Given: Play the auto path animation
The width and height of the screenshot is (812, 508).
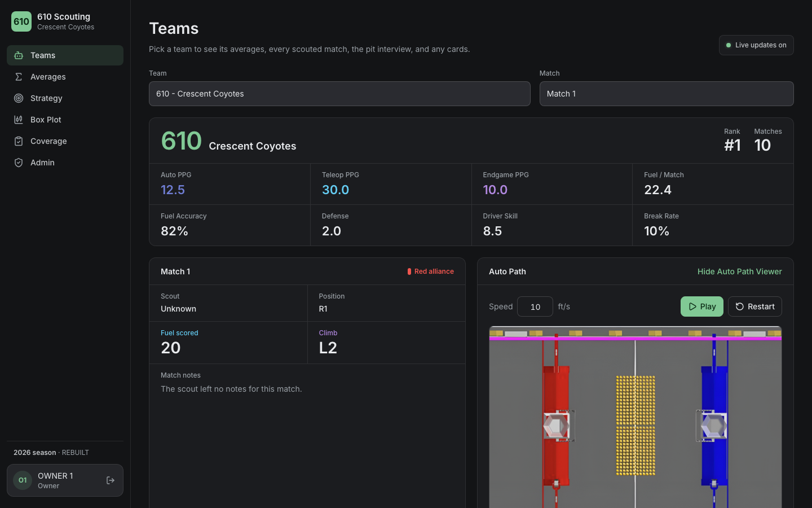Looking at the screenshot, I should pos(702,306).
